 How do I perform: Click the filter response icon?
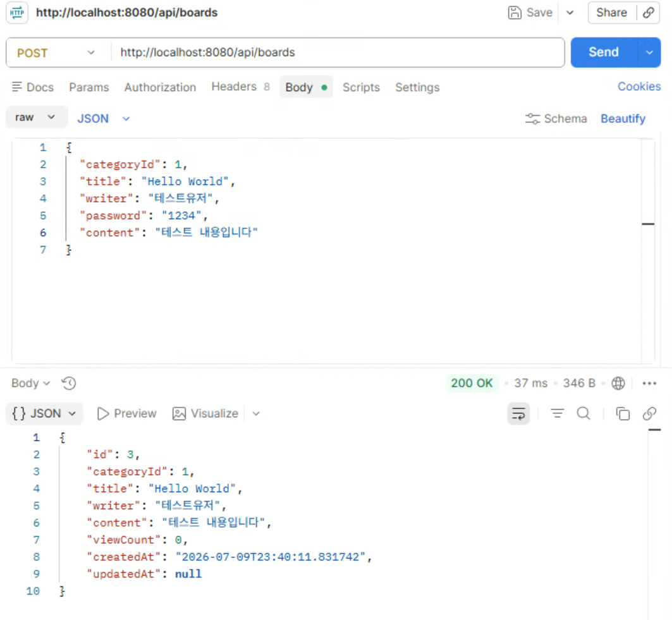(557, 413)
